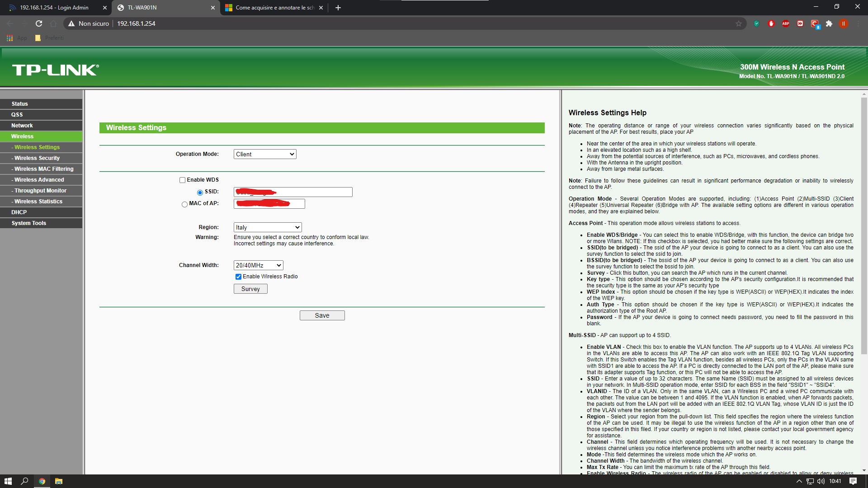Click the ABP Adblock Plus extension icon
The width and height of the screenshot is (868, 488).
tap(786, 23)
